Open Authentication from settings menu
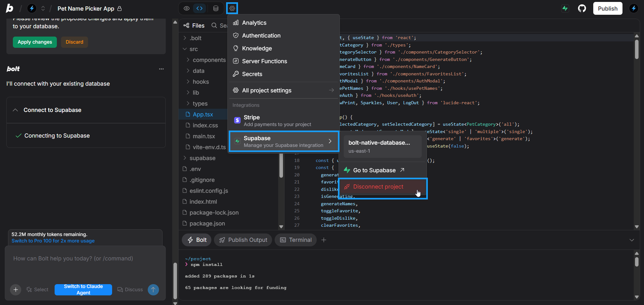Image resolution: width=644 pixels, height=305 pixels. pyautogui.click(x=261, y=36)
